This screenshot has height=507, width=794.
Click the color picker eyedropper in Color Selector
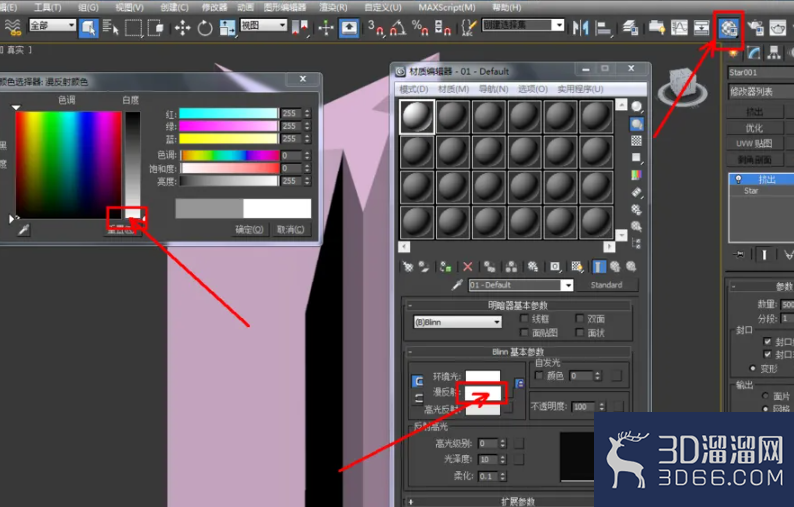point(23,230)
